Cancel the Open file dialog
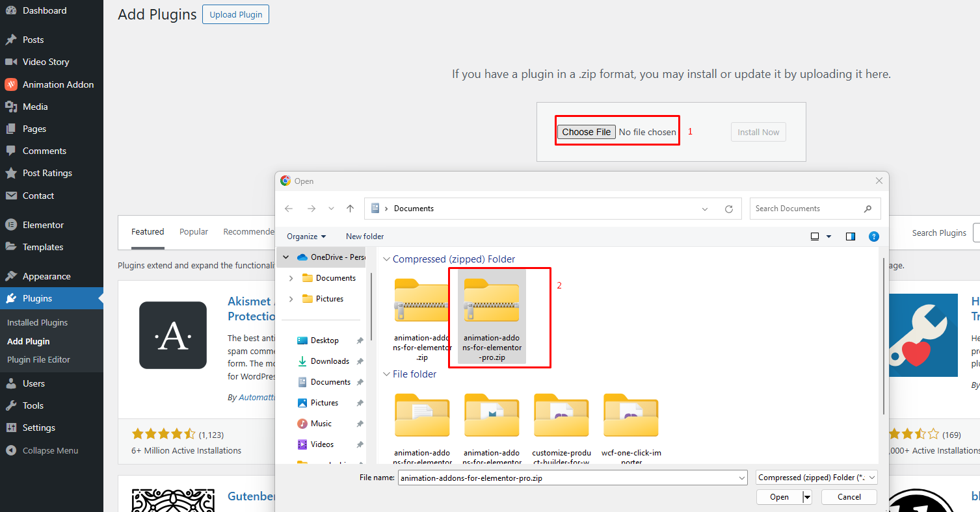The height and width of the screenshot is (512, 980). (849, 497)
